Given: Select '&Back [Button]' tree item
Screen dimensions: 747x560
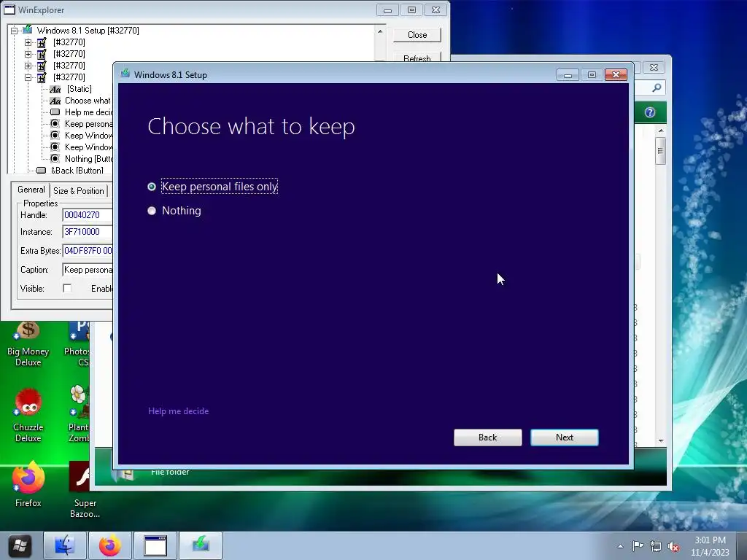Looking at the screenshot, I should click(77, 171).
